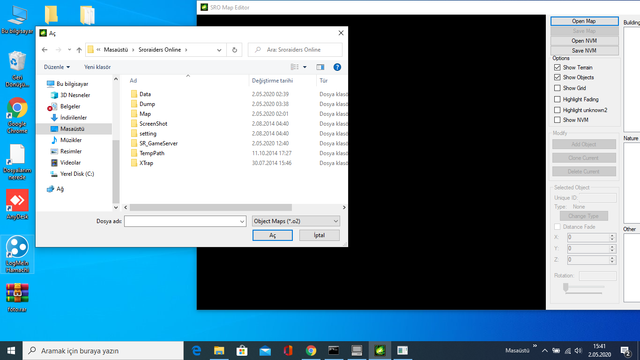Click the Ara: Sroraiders Online search box
Screen dimensions: 640x360
pos(295,50)
